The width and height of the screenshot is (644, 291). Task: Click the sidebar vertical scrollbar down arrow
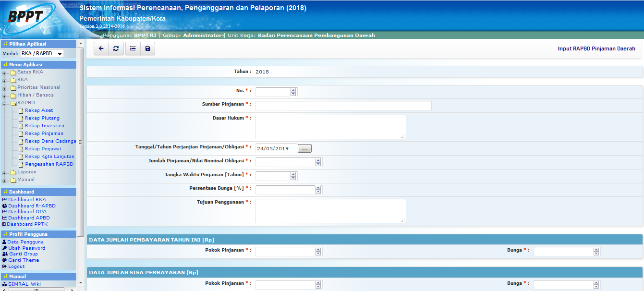pyautogui.click(x=81, y=283)
